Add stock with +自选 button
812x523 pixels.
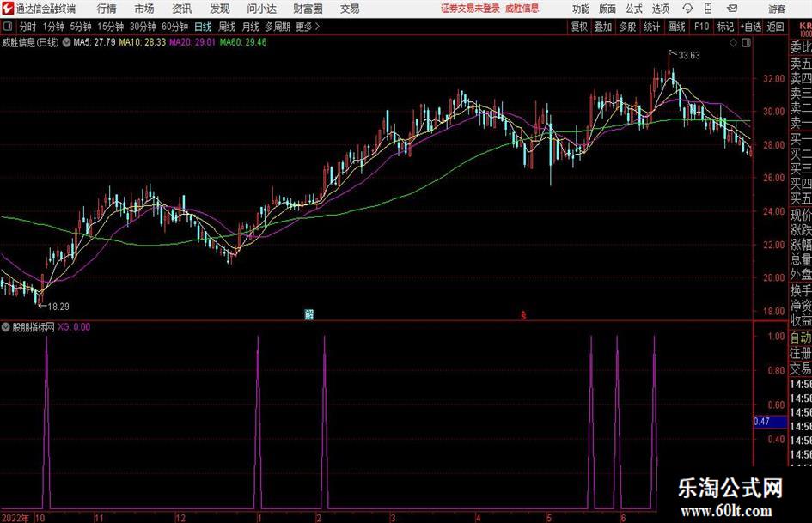point(751,27)
